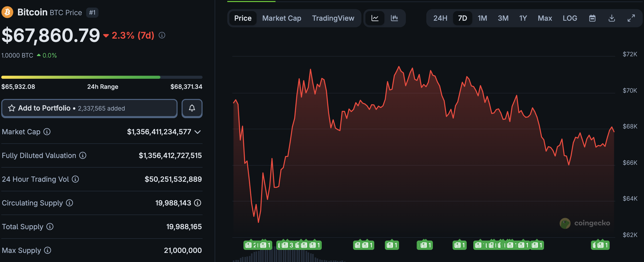Select the 3M time range
Screen dimensions: 644x262
pos(503,18)
